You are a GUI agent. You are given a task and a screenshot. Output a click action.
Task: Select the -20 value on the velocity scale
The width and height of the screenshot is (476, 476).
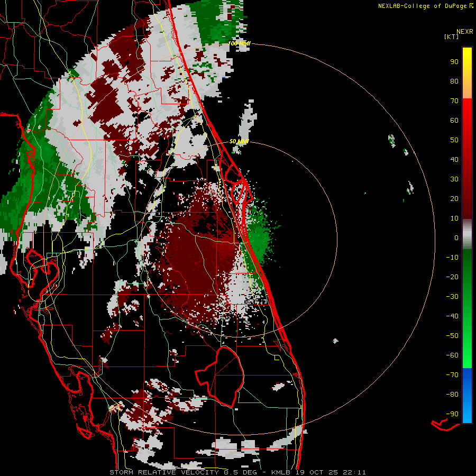pos(452,277)
